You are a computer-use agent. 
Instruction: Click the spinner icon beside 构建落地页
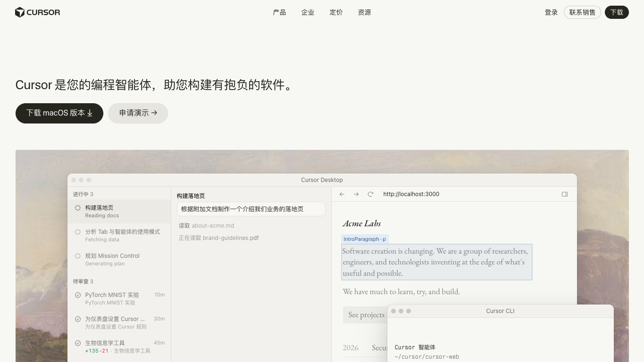pyautogui.click(x=78, y=208)
